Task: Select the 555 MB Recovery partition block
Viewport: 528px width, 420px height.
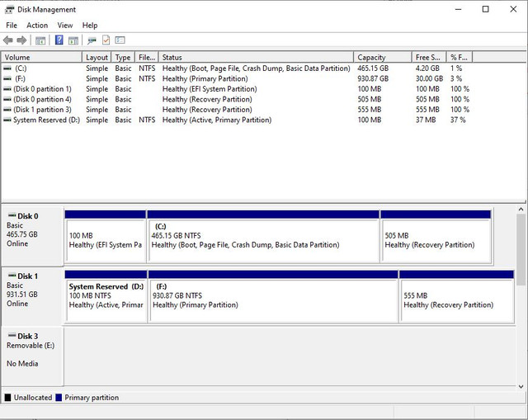Action: [456, 296]
